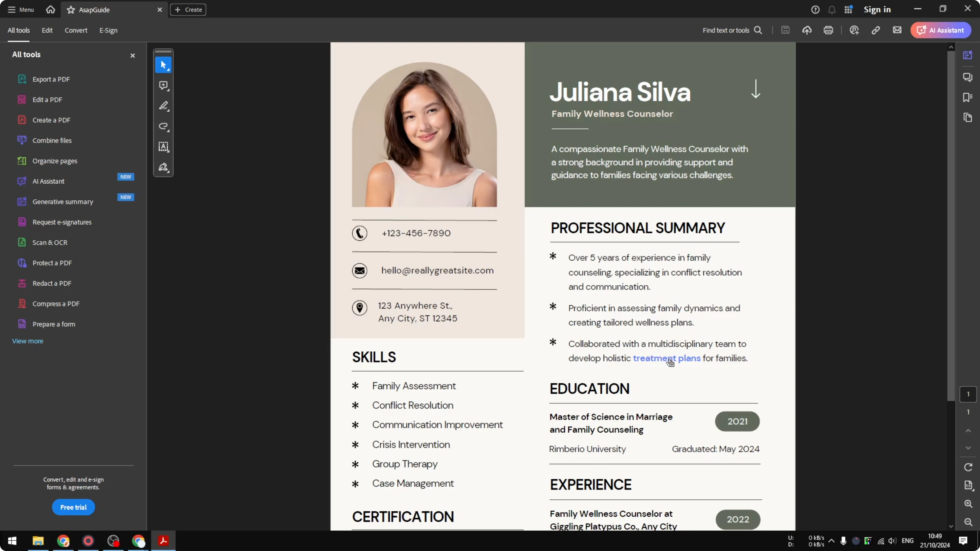Screen dimensions: 980x551
Task: Save the PDF file
Action: click(786, 30)
